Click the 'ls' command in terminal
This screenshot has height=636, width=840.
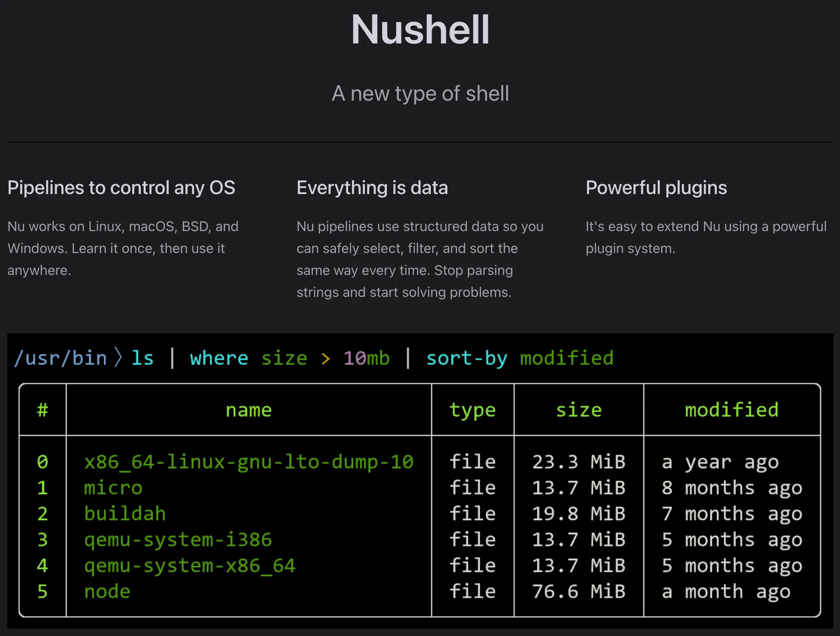[x=142, y=358]
